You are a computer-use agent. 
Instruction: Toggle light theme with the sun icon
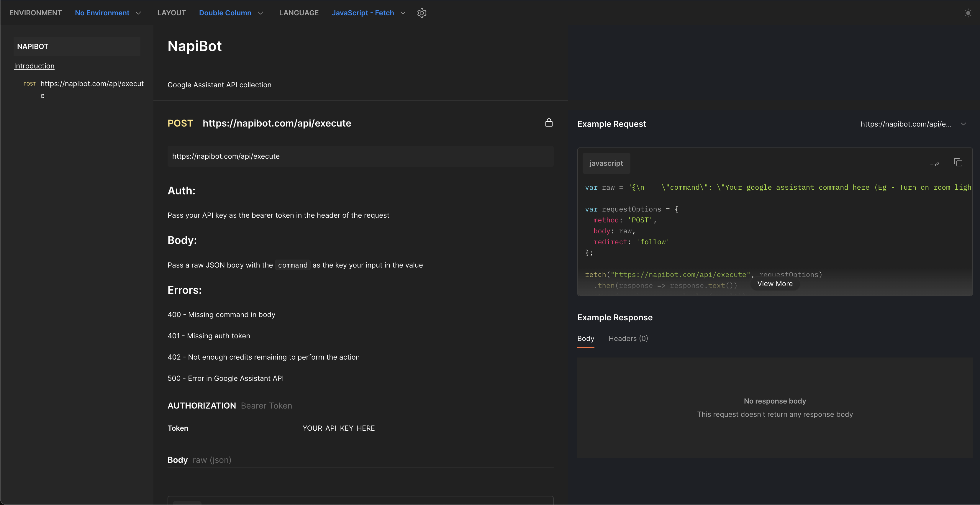(x=968, y=13)
